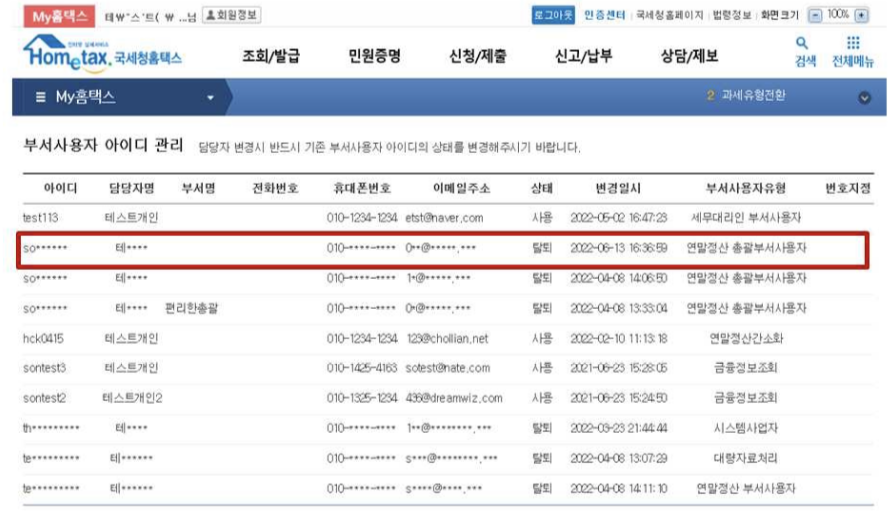Click the 시스템사업자 type cell

coord(746,428)
